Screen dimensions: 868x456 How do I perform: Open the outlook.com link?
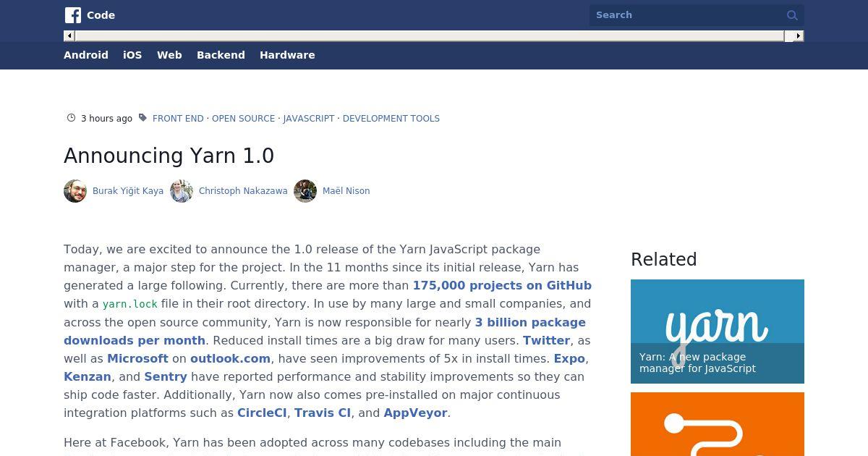click(x=230, y=358)
